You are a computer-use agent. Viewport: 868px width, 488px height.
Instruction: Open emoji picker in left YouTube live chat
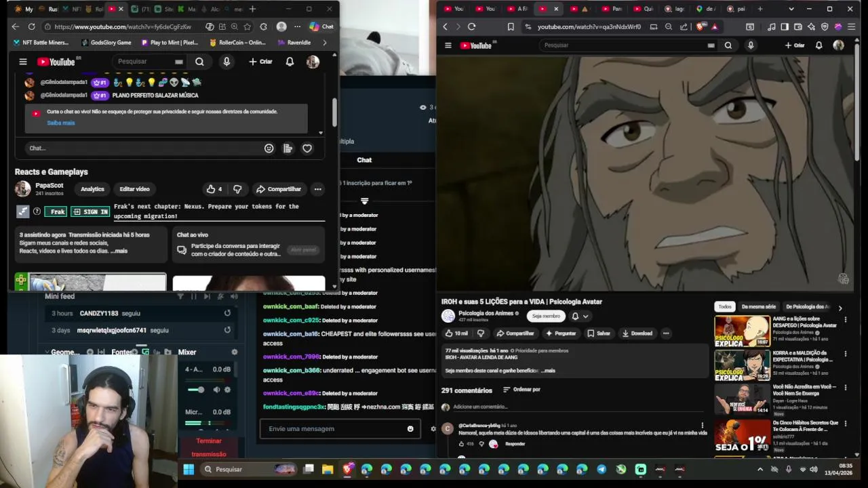point(269,148)
